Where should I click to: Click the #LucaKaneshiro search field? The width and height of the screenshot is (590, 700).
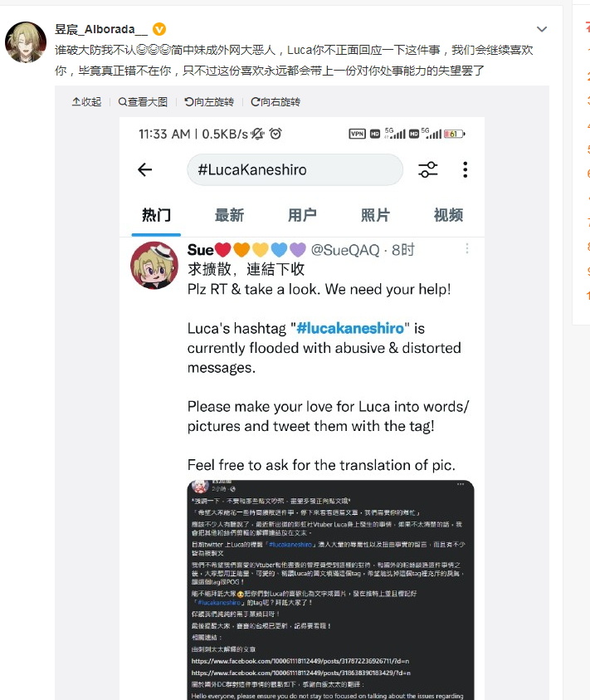pos(295,169)
